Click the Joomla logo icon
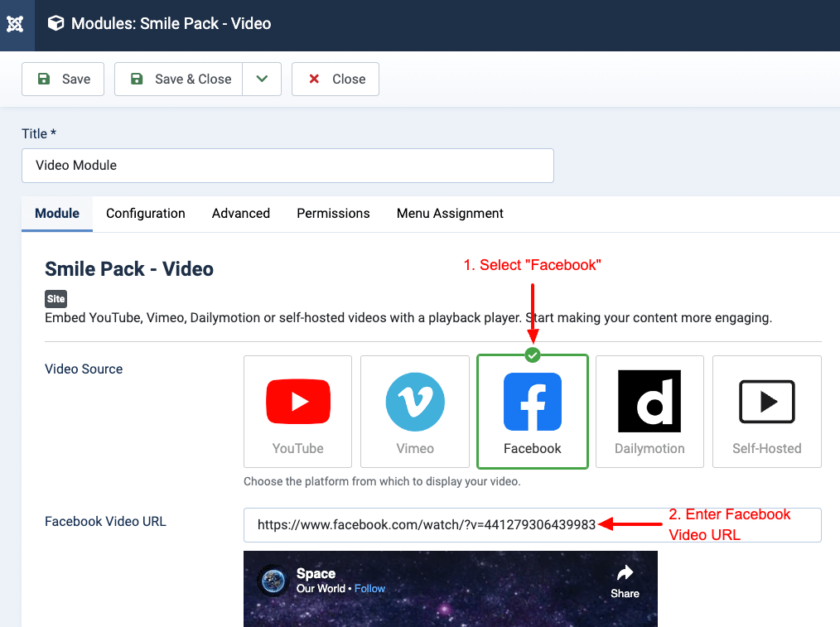The height and width of the screenshot is (627, 840). 15,23
